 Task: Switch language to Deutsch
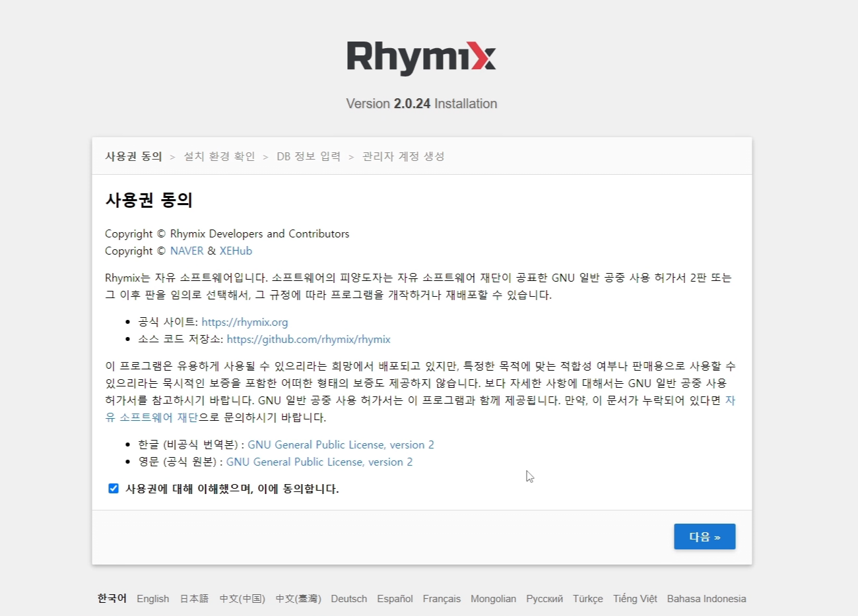[349, 599]
